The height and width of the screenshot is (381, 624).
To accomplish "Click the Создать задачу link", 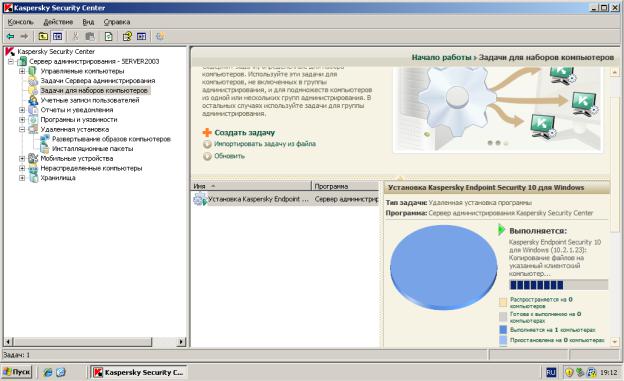I will point(244,133).
